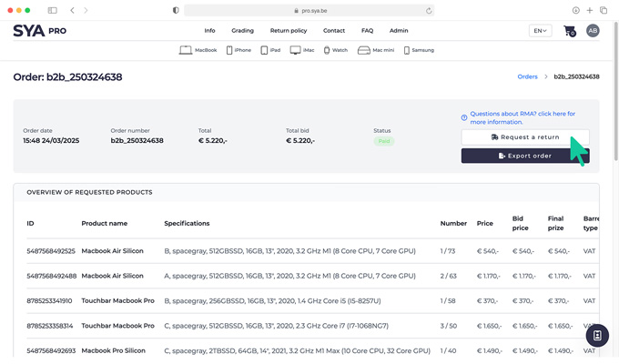Select product ID 5487568492488
The width and height of the screenshot is (619, 364).
(51, 276)
